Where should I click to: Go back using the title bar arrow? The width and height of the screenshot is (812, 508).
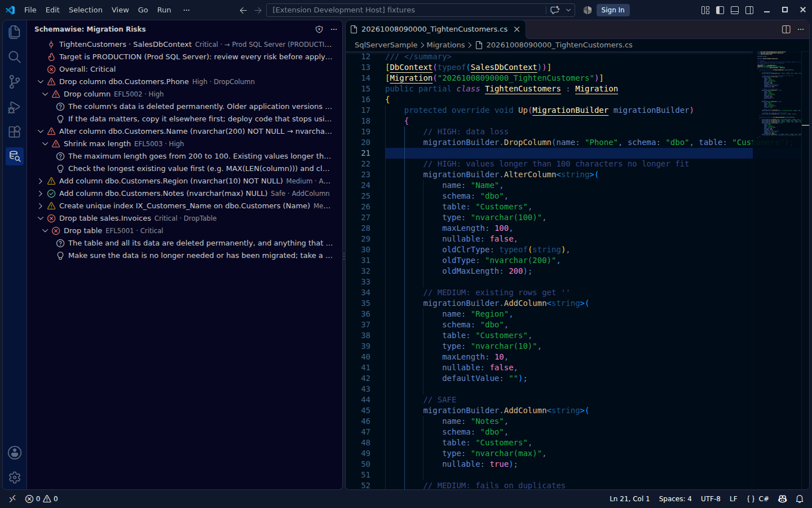pos(243,10)
